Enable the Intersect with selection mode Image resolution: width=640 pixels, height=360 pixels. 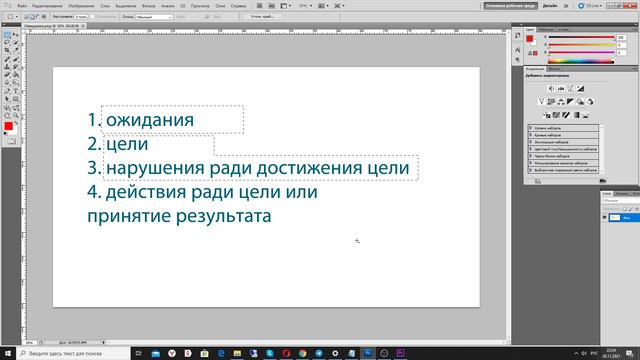coord(44,17)
